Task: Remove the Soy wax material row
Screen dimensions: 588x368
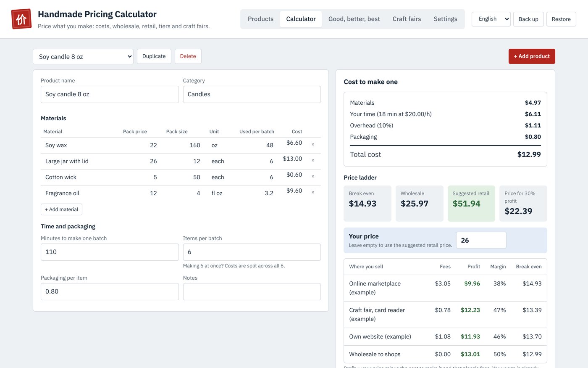Action: pos(313,145)
